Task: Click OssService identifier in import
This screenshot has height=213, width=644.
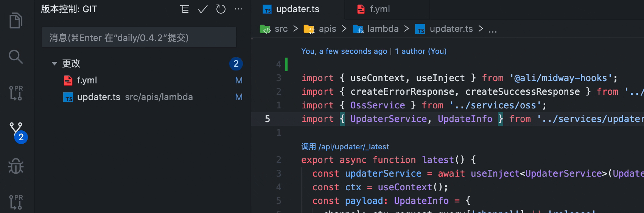Action: pyautogui.click(x=378, y=105)
